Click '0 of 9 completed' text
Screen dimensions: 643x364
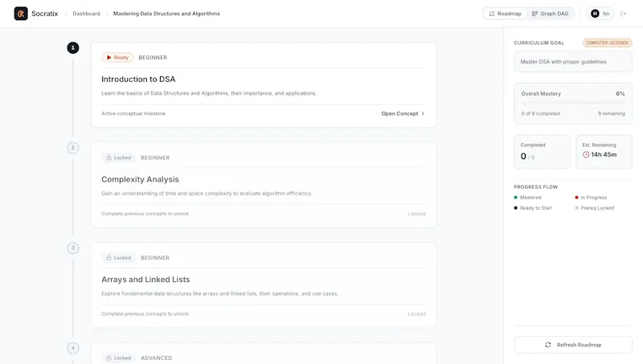(540, 113)
